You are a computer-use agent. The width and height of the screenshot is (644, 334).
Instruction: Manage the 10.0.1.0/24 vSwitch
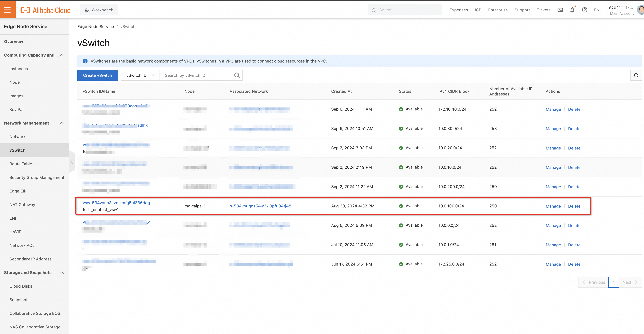553,245
